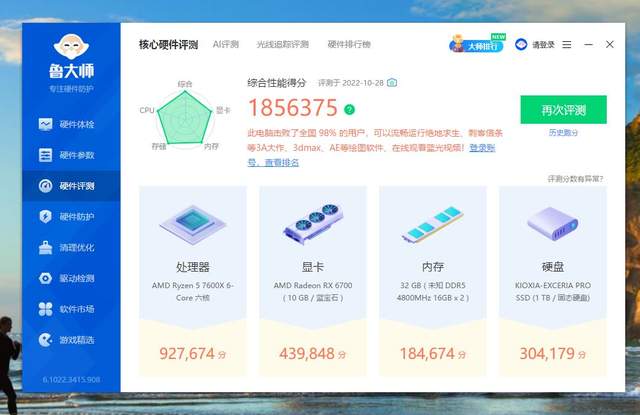Click the login avatar icon
640x415 pixels.
[x=521, y=44]
